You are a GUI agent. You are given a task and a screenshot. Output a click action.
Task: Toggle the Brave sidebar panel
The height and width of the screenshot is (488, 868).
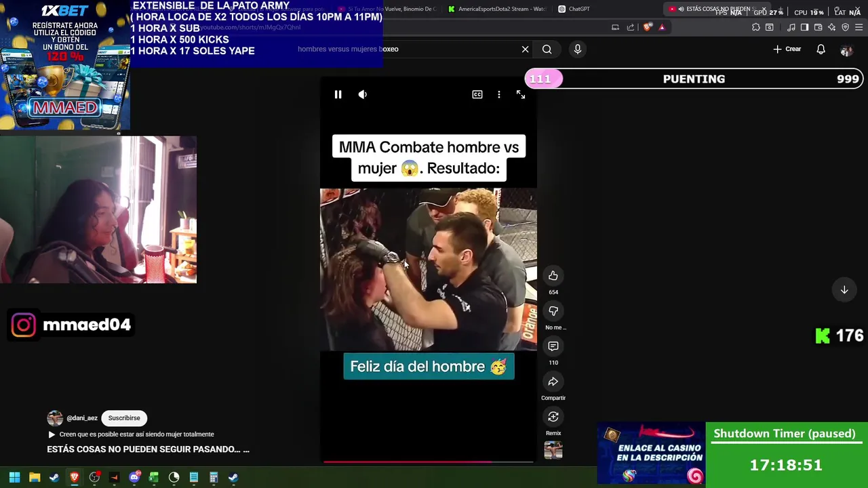(x=804, y=28)
